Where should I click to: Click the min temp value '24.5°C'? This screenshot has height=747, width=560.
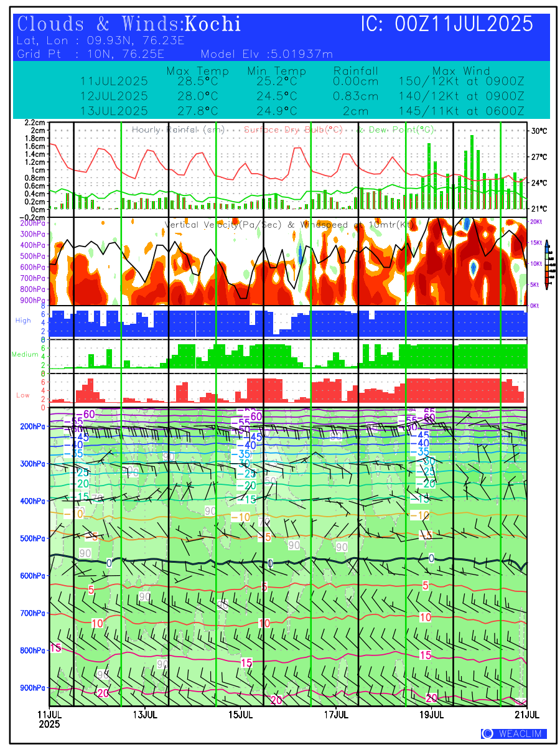pos(276,96)
